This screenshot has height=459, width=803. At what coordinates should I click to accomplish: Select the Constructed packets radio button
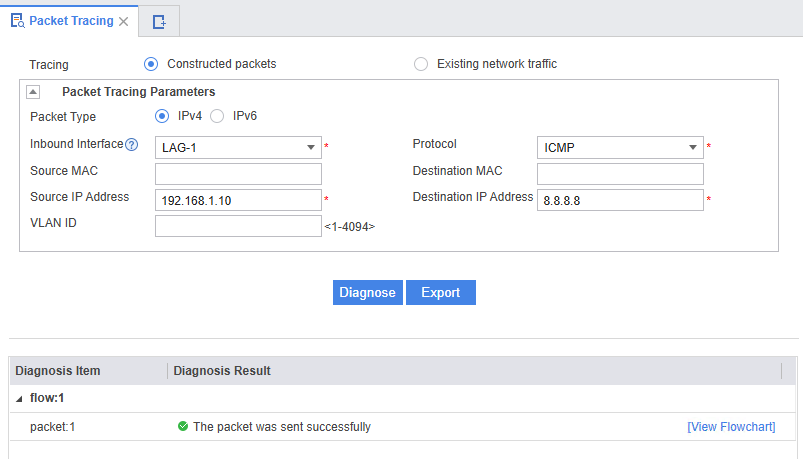click(151, 64)
